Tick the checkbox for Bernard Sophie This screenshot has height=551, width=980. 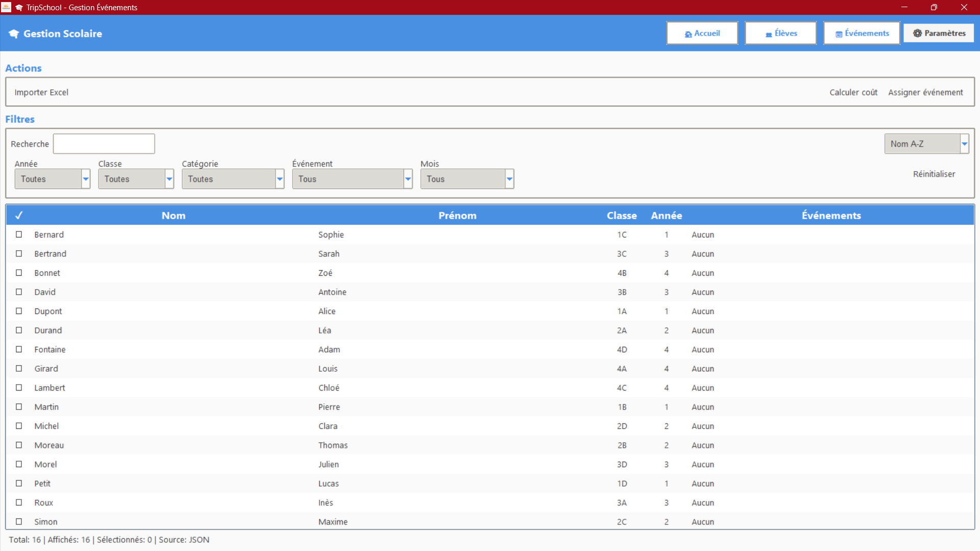[x=19, y=234]
